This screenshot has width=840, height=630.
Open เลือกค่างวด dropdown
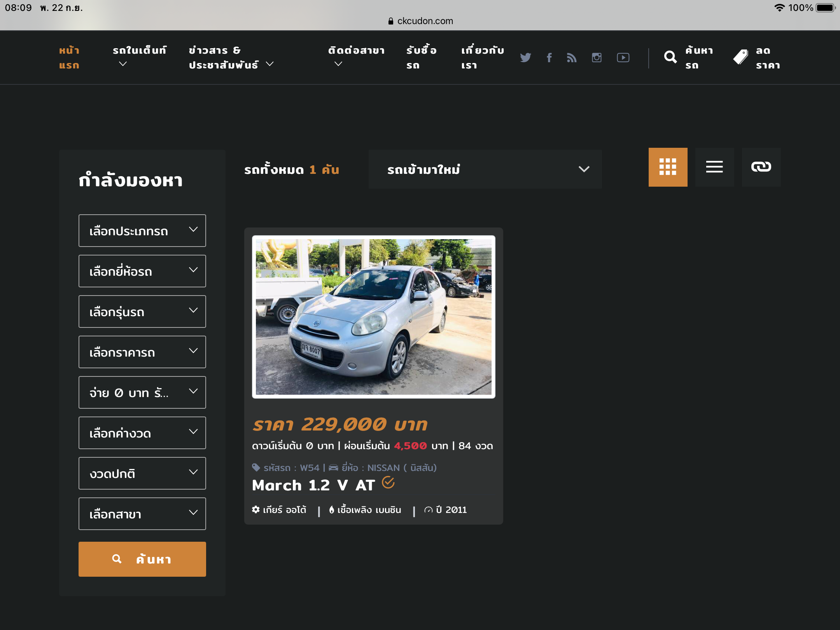[x=142, y=433]
